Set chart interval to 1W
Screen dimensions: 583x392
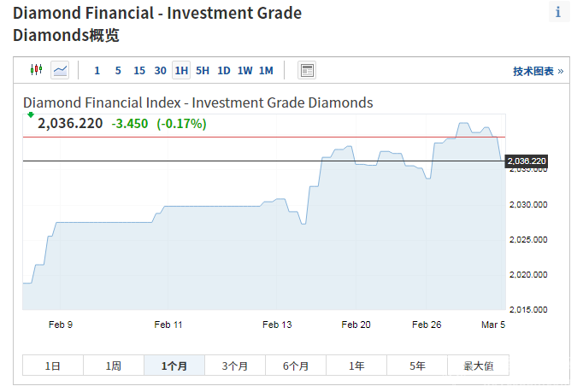(x=245, y=71)
